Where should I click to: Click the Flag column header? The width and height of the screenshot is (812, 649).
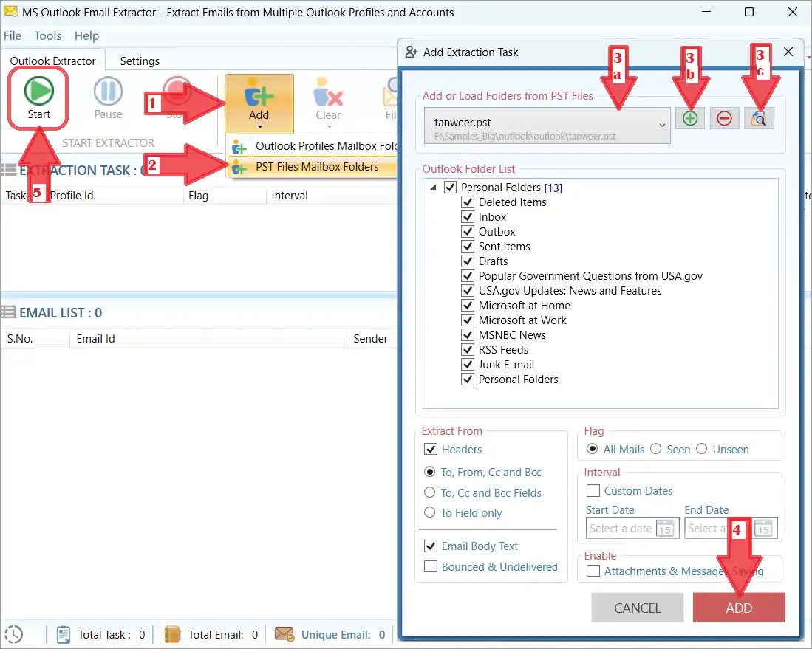(225, 196)
